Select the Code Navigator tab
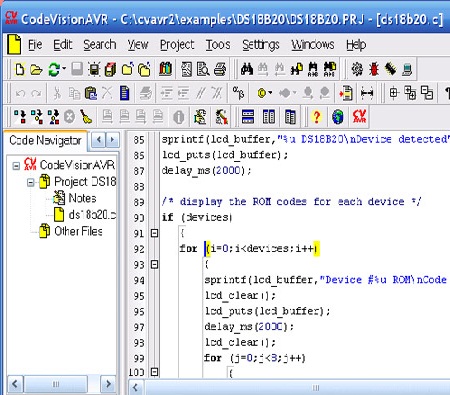 point(45,140)
